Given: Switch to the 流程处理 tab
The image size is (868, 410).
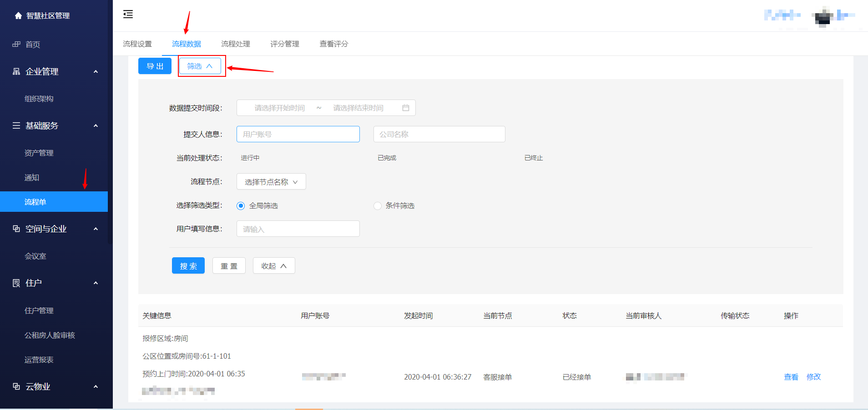Looking at the screenshot, I should (235, 44).
